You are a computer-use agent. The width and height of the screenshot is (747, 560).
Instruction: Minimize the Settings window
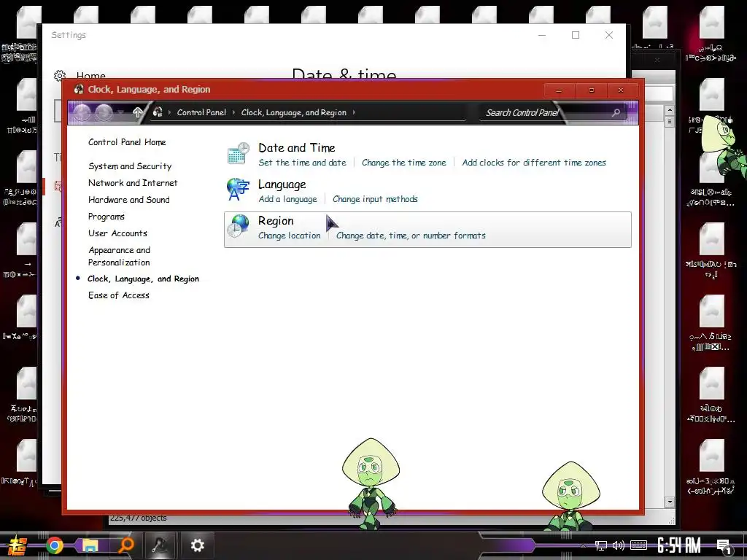(x=542, y=35)
